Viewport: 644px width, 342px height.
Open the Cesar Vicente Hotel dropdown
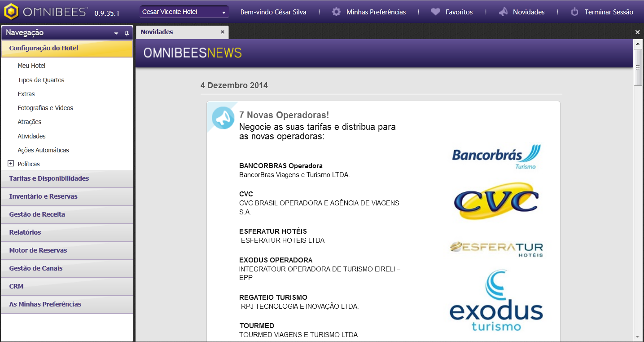[184, 12]
